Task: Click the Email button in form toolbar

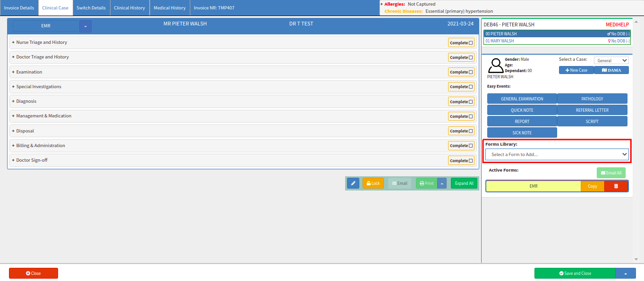Action: coord(399,183)
